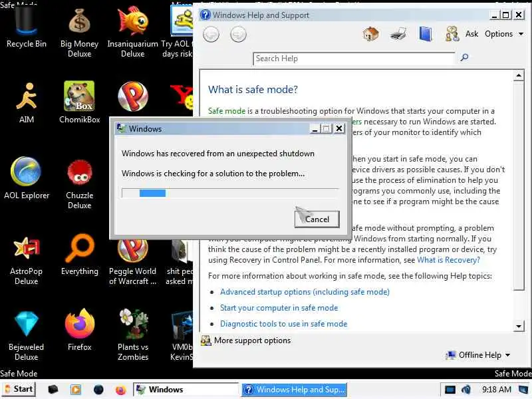This screenshot has height=399, width=532.
Task: Open Advanced startup options link
Action: point(305,292)
